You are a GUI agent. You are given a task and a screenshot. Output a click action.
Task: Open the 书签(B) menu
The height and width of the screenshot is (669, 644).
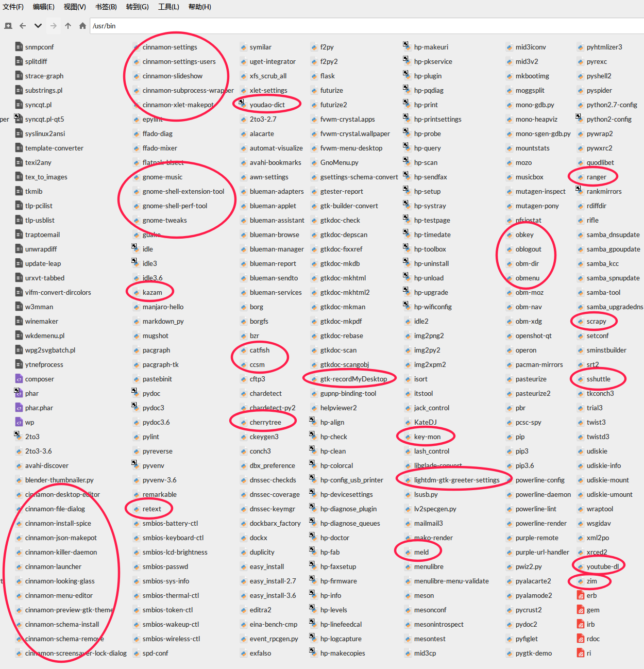tap(106, 7)
